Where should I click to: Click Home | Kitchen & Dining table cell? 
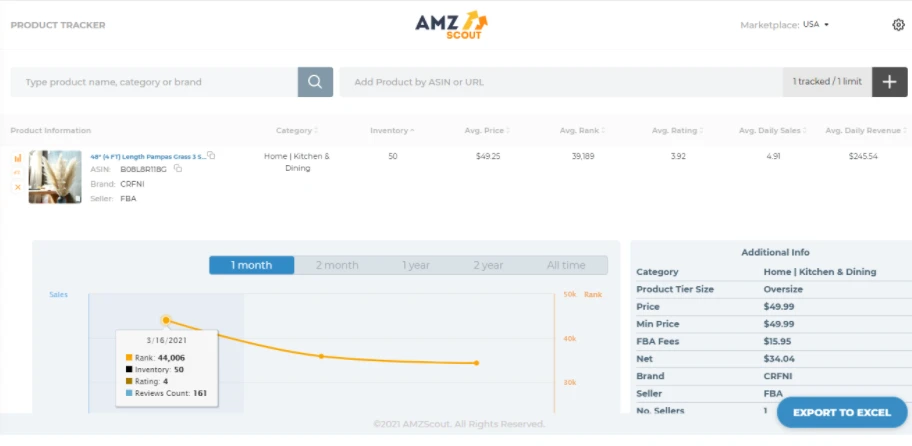pyautogui.click(x=297, y=162)
